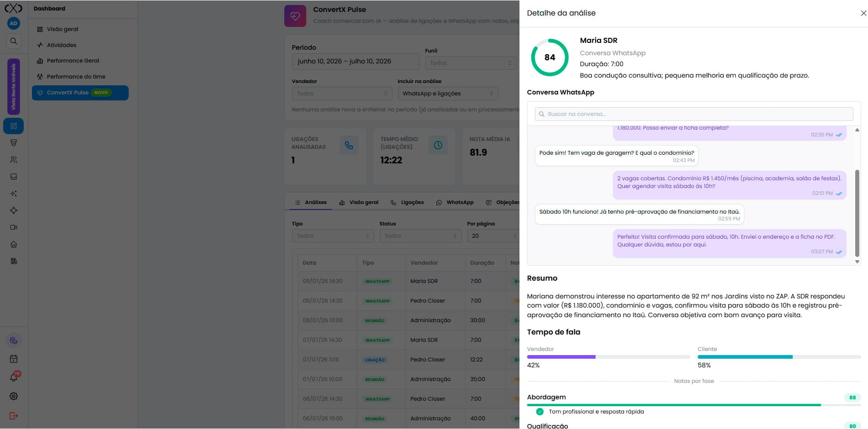
Task: Open the AD user avatar
Action: point(14,23)
